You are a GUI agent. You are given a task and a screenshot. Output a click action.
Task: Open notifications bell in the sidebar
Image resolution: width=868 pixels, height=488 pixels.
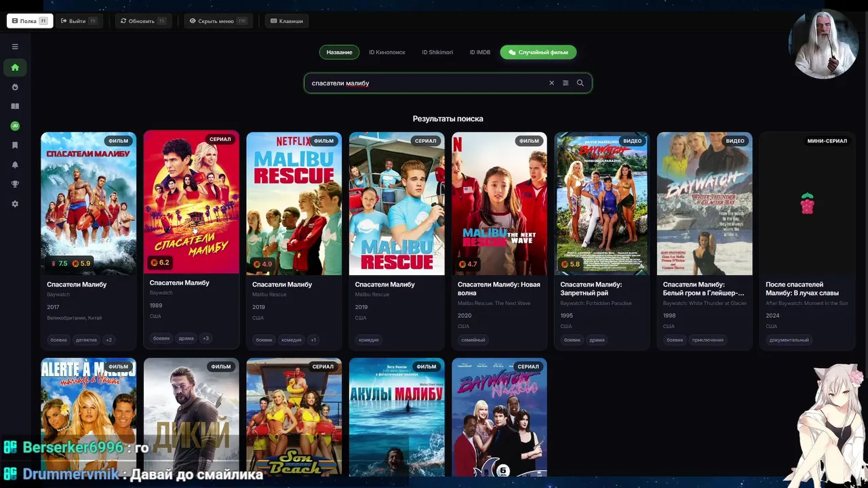click(15, 165)
